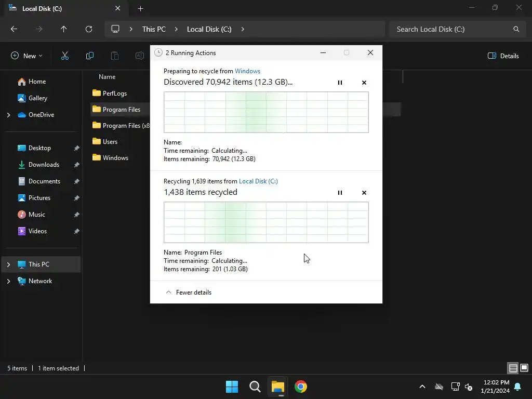
Task: Click the pin icon beside Documents
Action: (x=77, y=181)
